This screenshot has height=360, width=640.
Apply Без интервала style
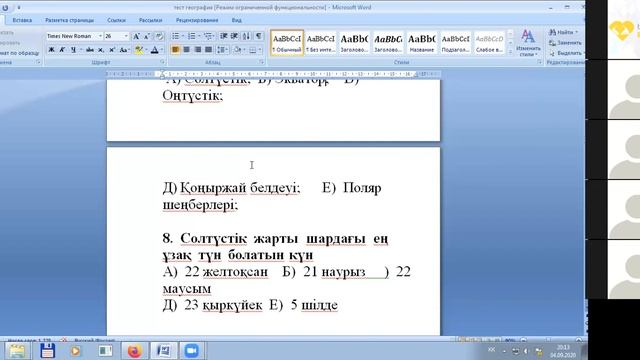pos(320,42)
